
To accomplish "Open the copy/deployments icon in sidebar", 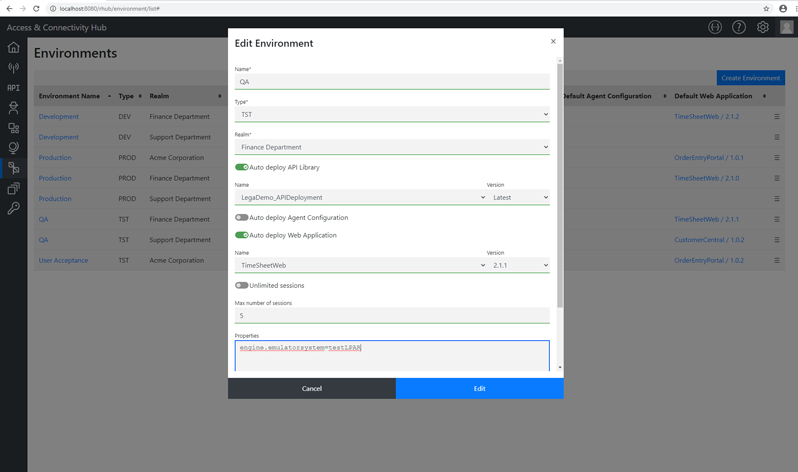I will 14,188.
